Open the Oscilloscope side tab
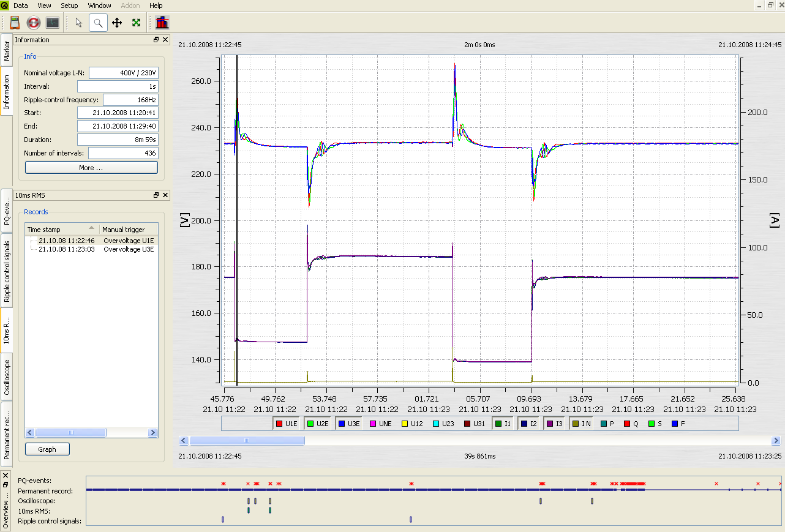 click(x=6, y=377)
